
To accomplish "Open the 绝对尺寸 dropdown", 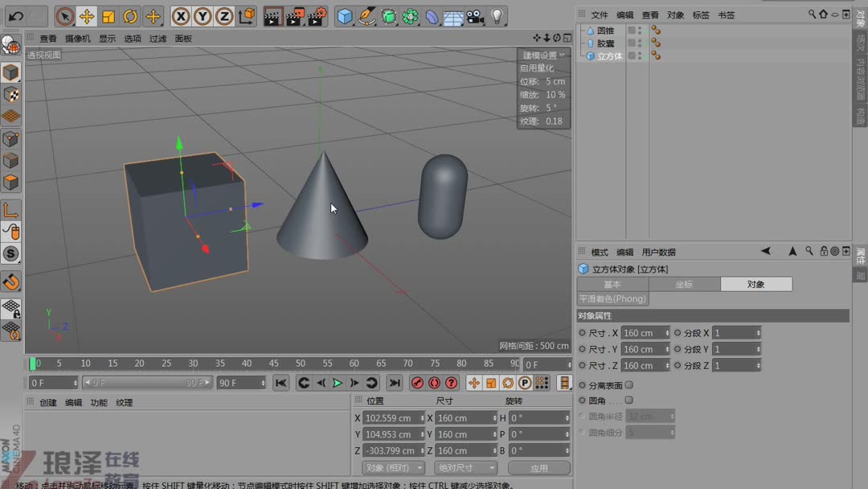I will pyautogui.click(x=465, y=467).
